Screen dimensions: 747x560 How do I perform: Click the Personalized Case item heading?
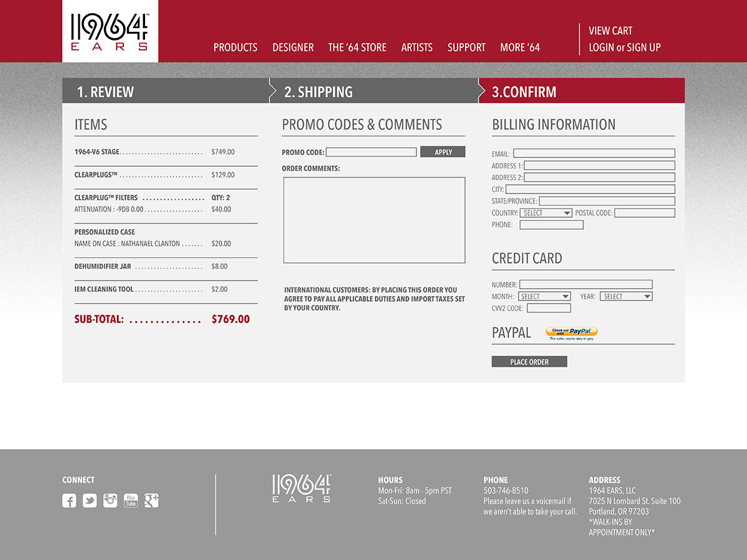(x=105, y=232)
